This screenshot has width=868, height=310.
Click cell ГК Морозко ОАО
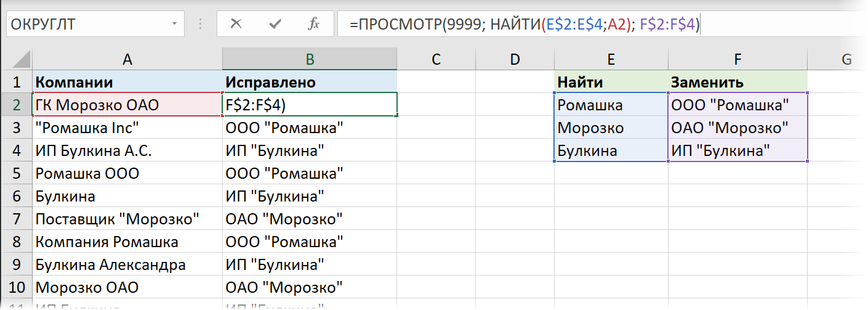point(127,105)
